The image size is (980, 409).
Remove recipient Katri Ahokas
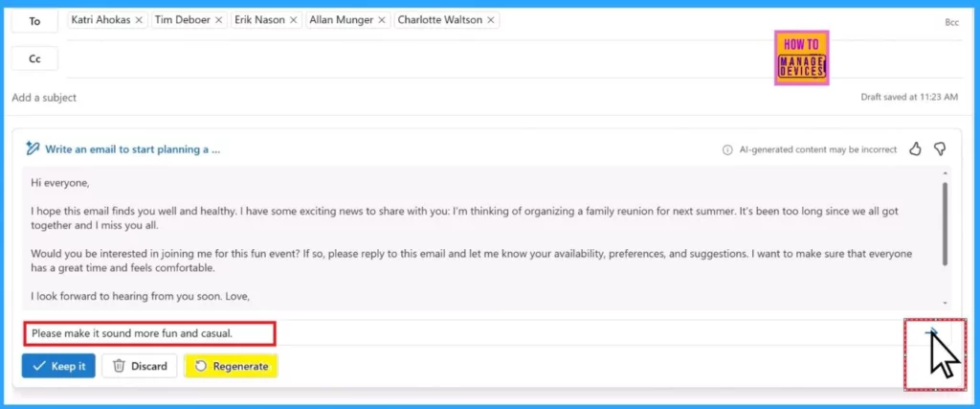tap(139, 20)
